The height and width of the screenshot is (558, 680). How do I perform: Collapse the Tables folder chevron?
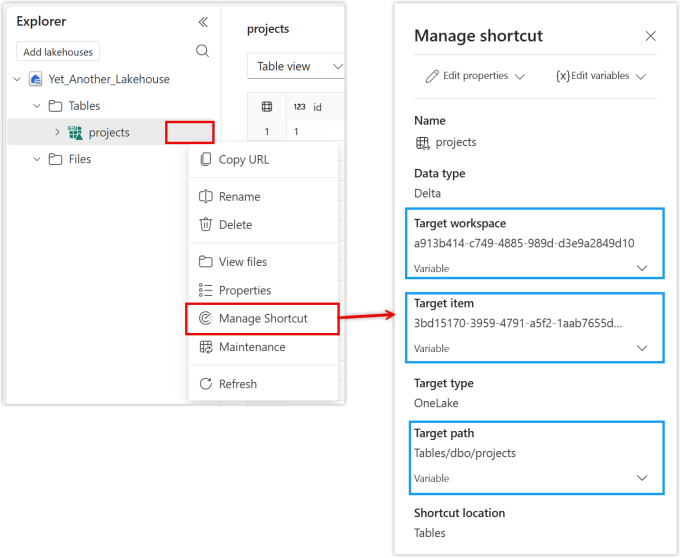click(37, 106)
